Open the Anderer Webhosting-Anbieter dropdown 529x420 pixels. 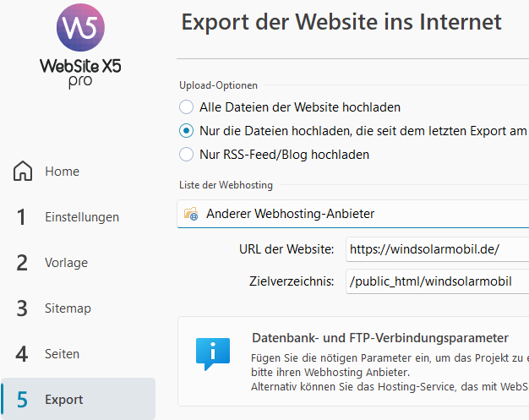point(353,214)
